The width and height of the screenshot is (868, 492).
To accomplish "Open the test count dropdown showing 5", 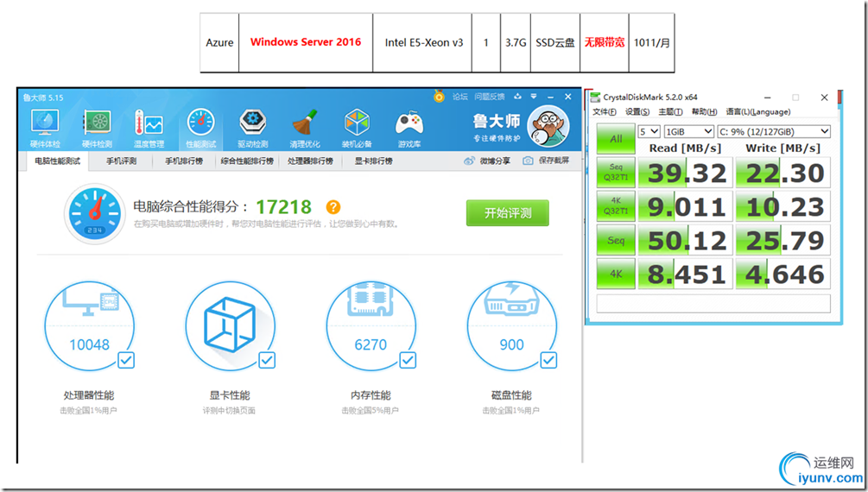I will tap(649, 131).
